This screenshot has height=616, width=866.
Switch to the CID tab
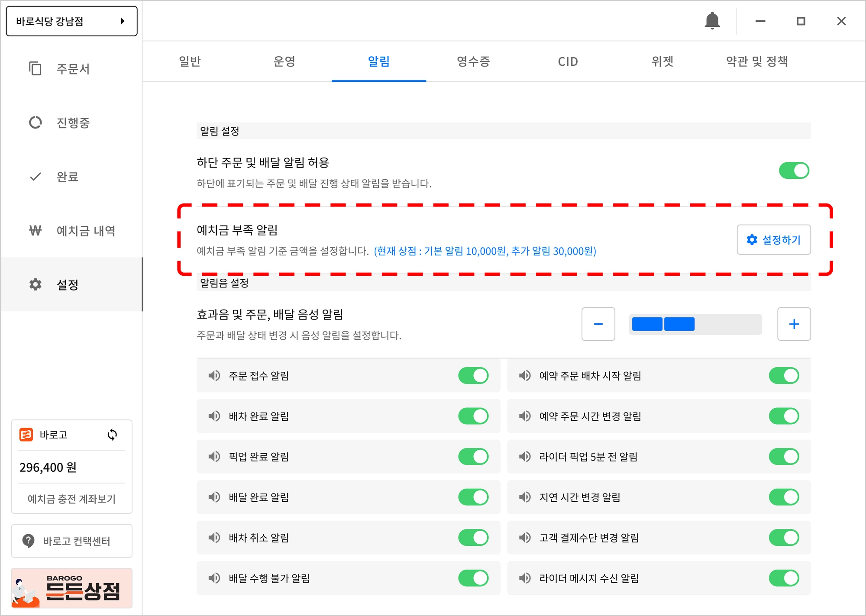tap(568, 61)
